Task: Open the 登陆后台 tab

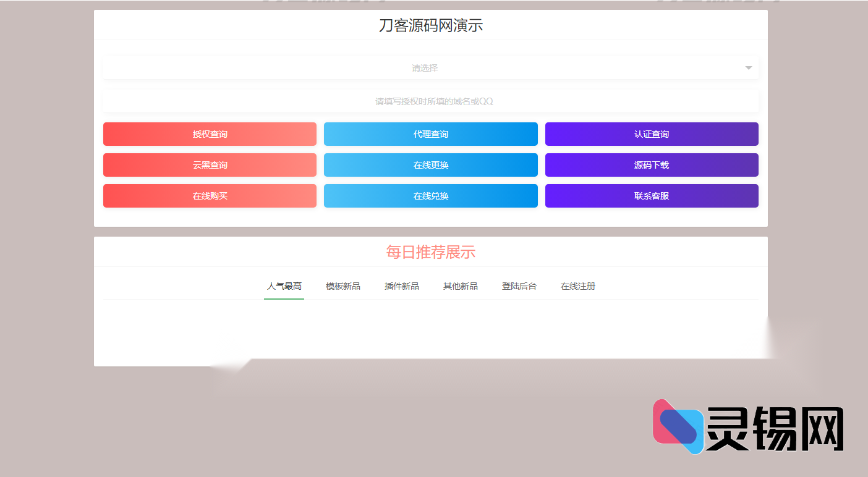Action: pyautogui.click(x=519, y=286)
